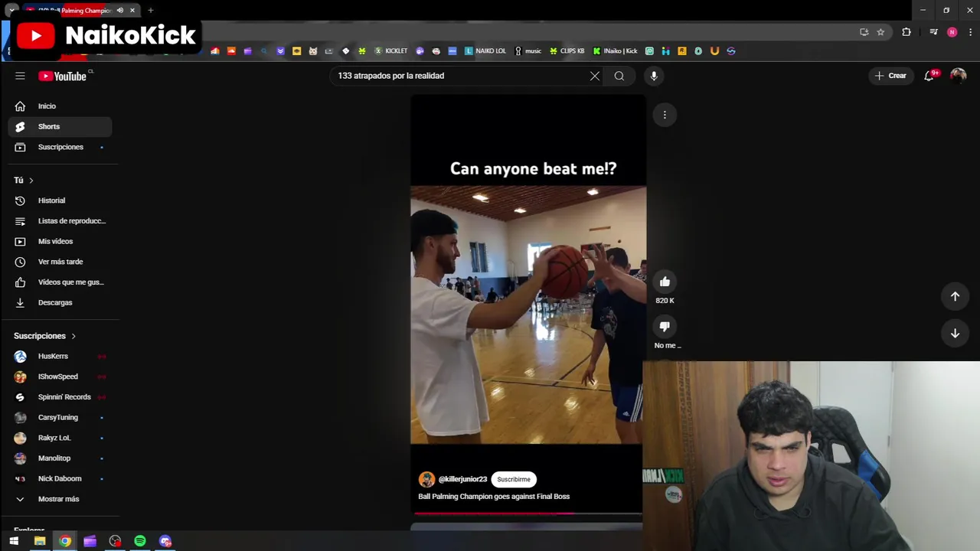Start voice search with microphone icon
The image size is (980, 551).
[654, 76]
